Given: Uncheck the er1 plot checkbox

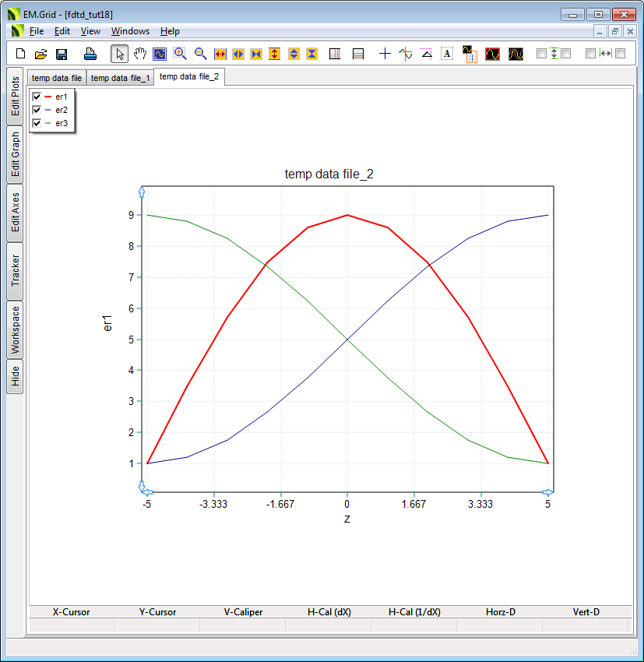Looking at the screenshot, I should tap(37, 97).
